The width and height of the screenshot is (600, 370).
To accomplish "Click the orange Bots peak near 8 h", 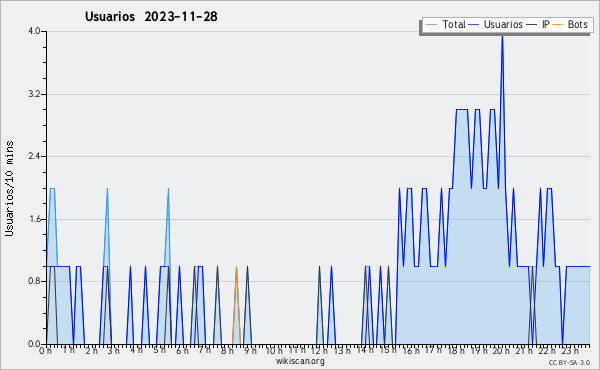I will tap(236, 267).
